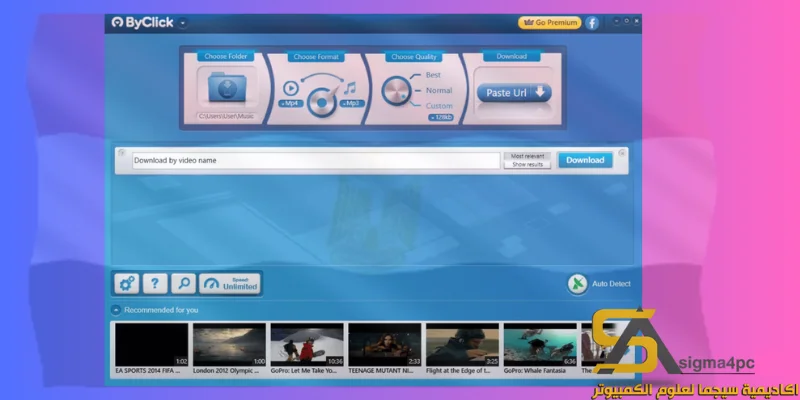This screenshot has width=800, height=400.
Task: Click the Choose Folder tab label
Action: [x=226, y=57]
